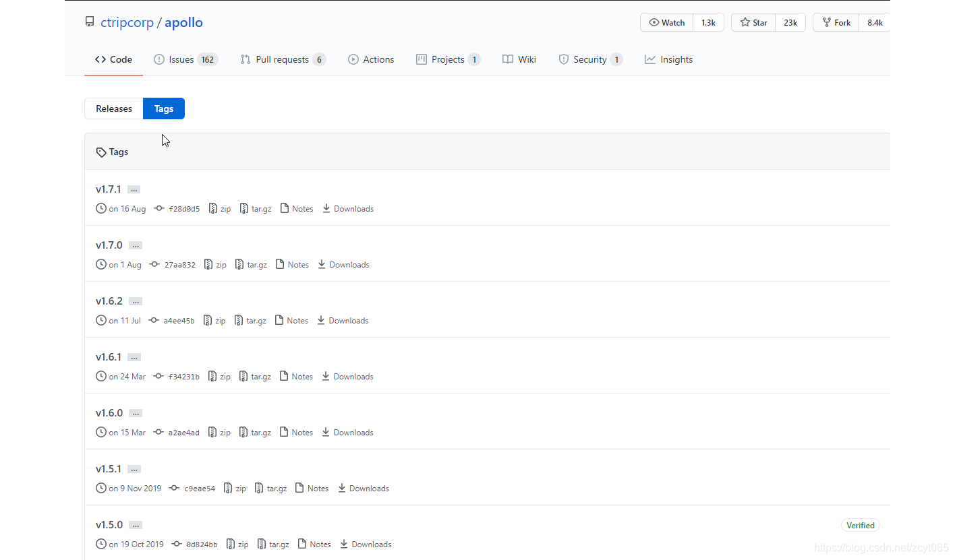This screenshot has width=955, height=560.
Task: Click the zip file icon for v1.6.0
Action: 212,433
